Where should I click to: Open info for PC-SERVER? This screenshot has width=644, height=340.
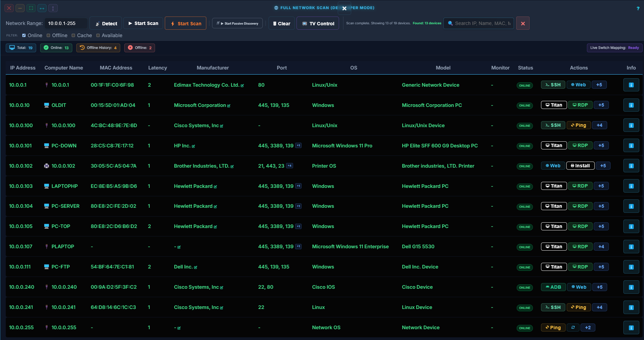click(x=631, y=206)
